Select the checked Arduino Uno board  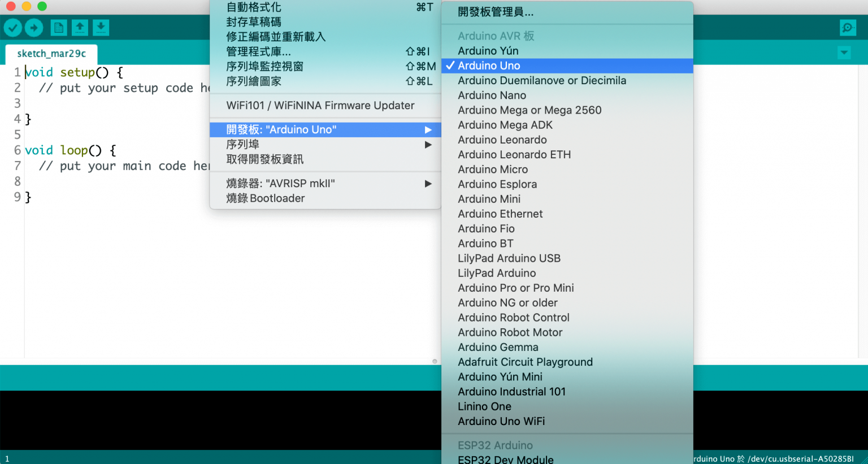coord(489,66)
